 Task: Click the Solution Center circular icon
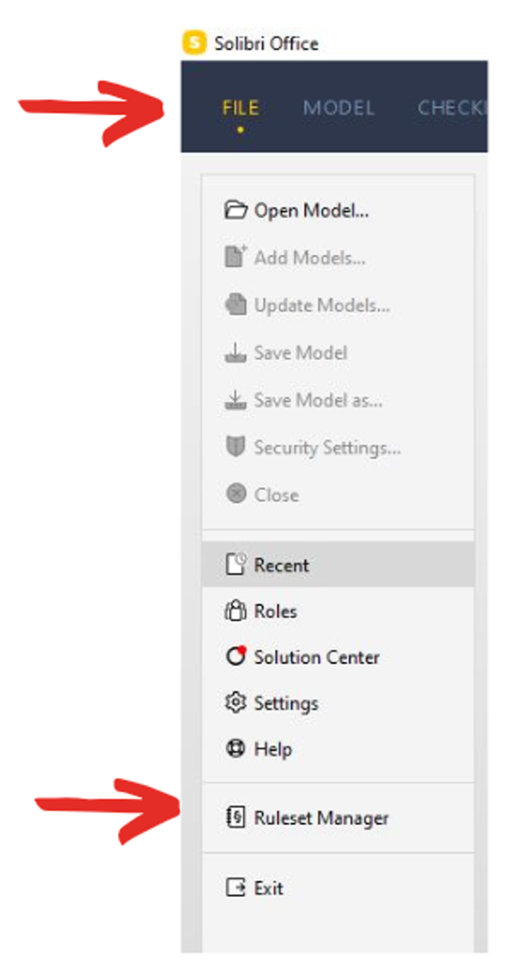click(235, 656)
